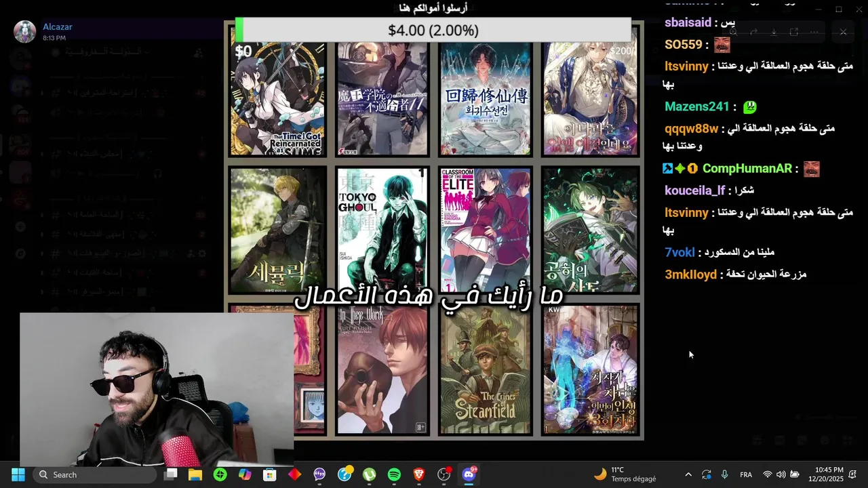This screenshot has width=868, height=488.
Task: Click chat username 7vokl
Action: tap(679, 252)
